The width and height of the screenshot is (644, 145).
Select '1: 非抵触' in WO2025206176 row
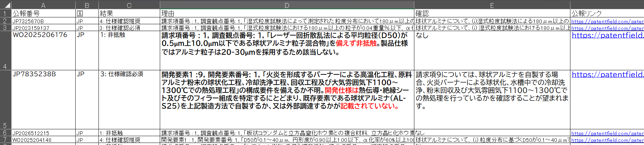129,50
